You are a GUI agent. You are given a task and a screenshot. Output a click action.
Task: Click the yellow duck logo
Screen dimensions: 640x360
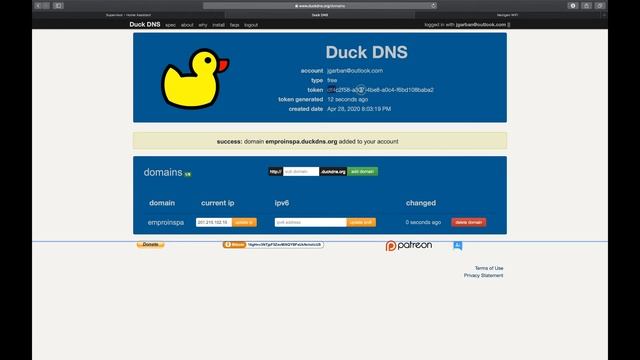195,78
